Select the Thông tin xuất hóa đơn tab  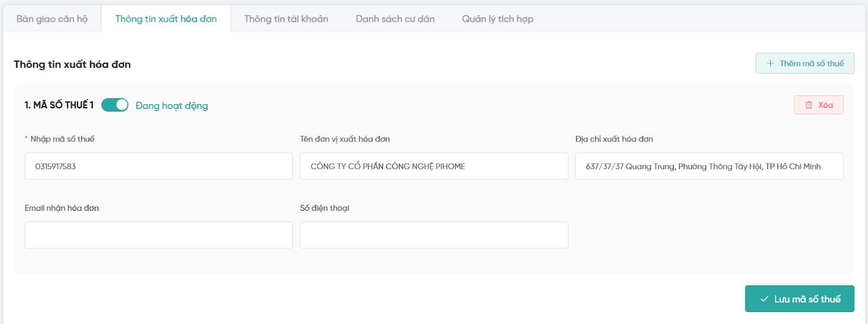[x=166, y=19]
